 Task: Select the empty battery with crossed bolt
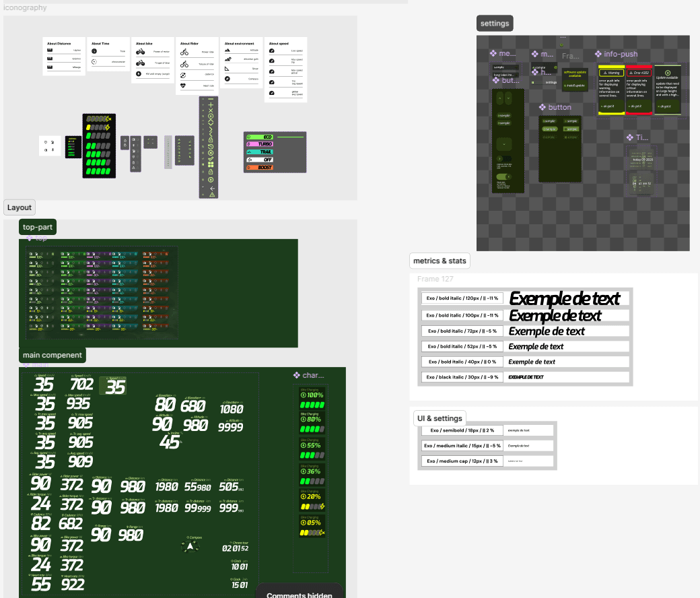click(x=99, y=119)
